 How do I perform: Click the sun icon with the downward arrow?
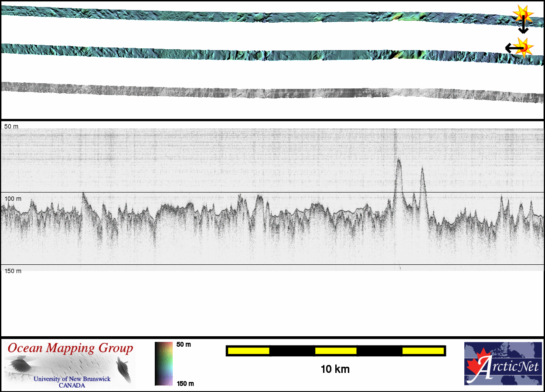click(x=522, y=14)
